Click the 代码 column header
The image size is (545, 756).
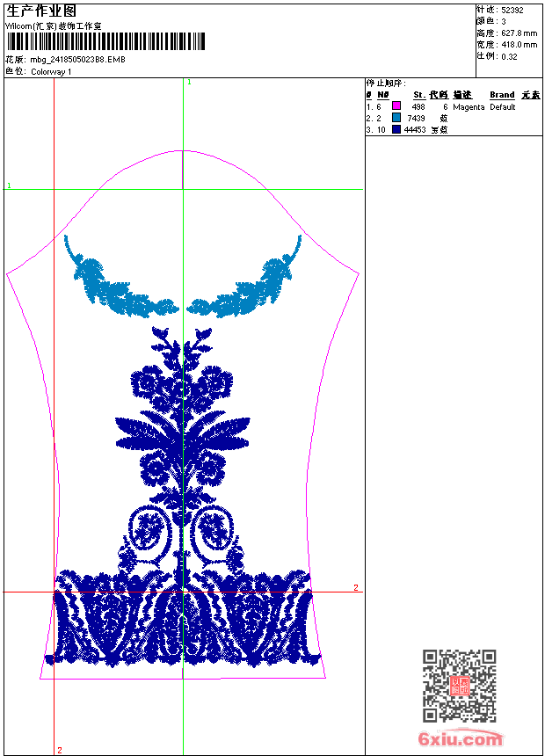click(439, 95)
